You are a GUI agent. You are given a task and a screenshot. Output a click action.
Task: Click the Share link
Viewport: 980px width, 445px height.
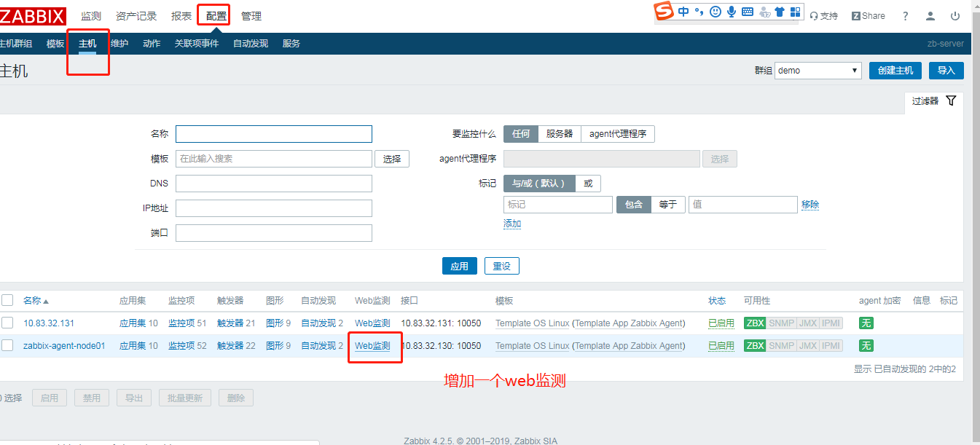(x=869, y=16)
